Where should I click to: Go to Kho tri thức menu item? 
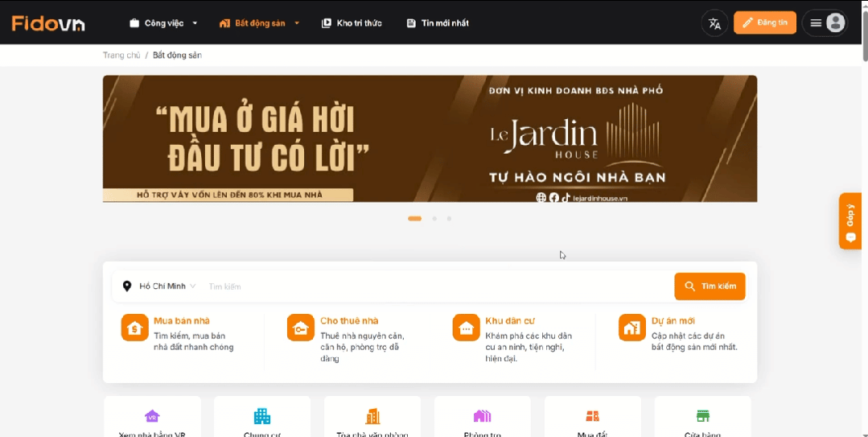pos(352,23)
